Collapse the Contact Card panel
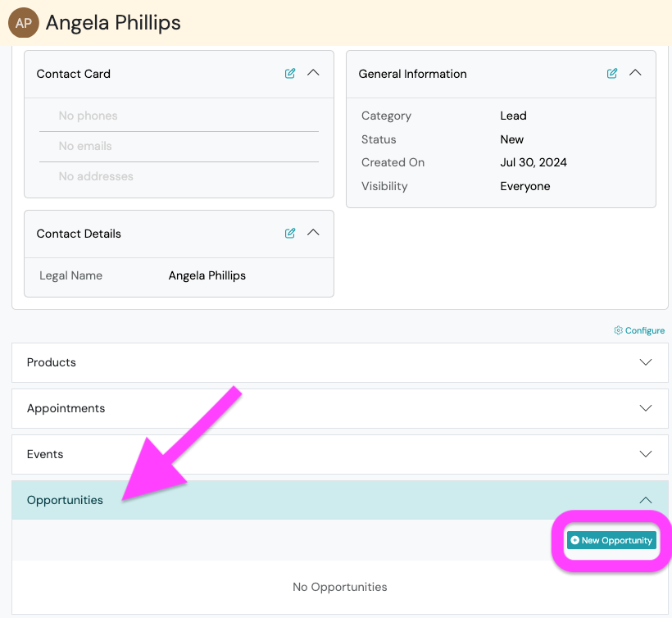 coord(313,73)
